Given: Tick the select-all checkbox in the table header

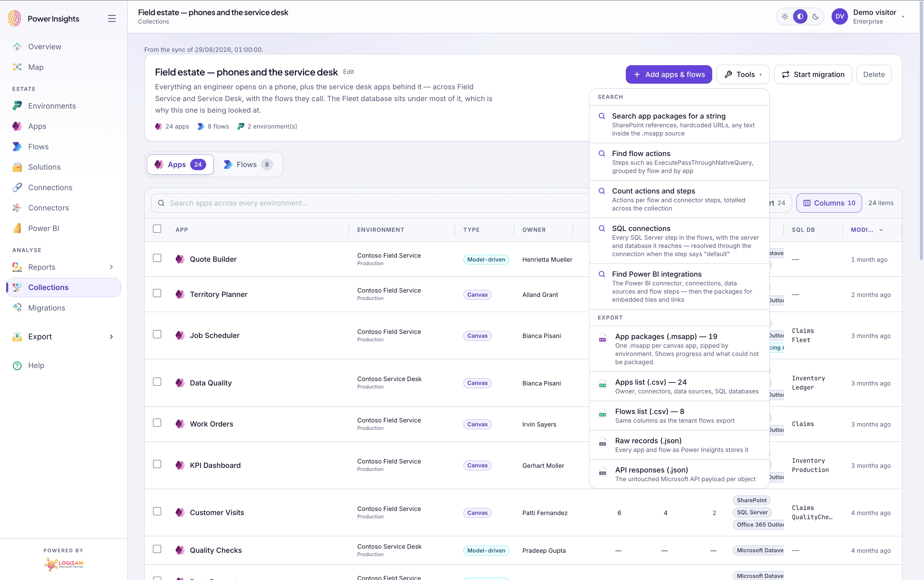Looking at the screenshot, I should point(157,229).
